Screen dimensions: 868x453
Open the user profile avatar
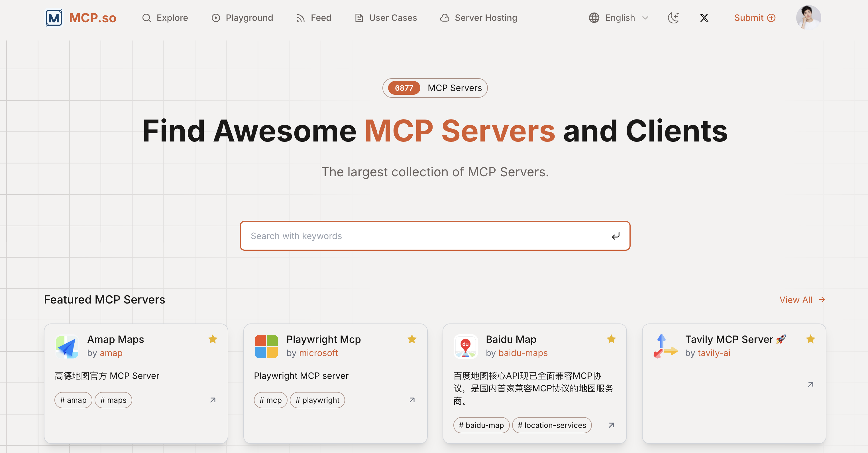tap(808, 17)
